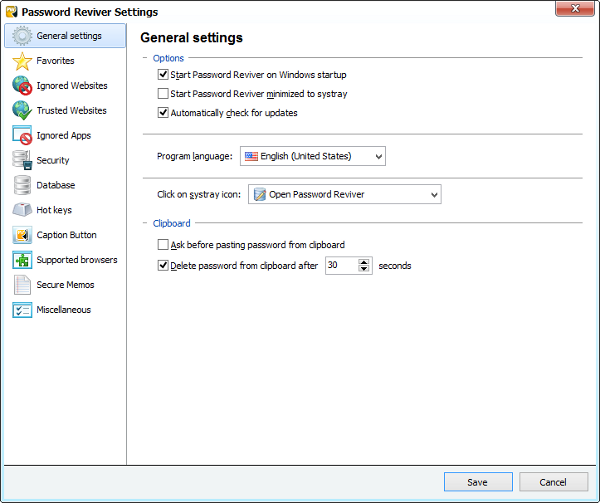Enable Ask before pasting password from clipboard

click(x=163, y=245)
